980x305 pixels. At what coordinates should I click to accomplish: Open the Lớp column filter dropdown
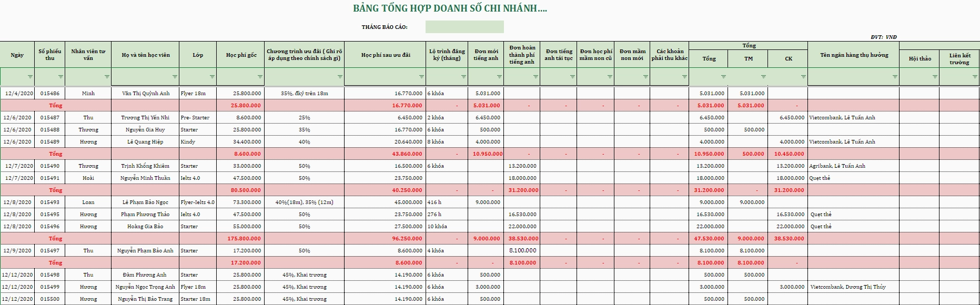coord(212,77)
